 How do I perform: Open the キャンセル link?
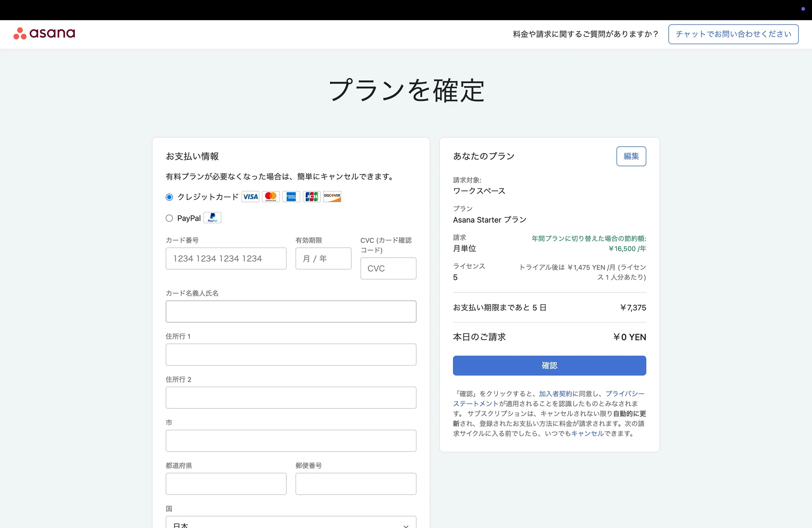[x=588, y=434]
